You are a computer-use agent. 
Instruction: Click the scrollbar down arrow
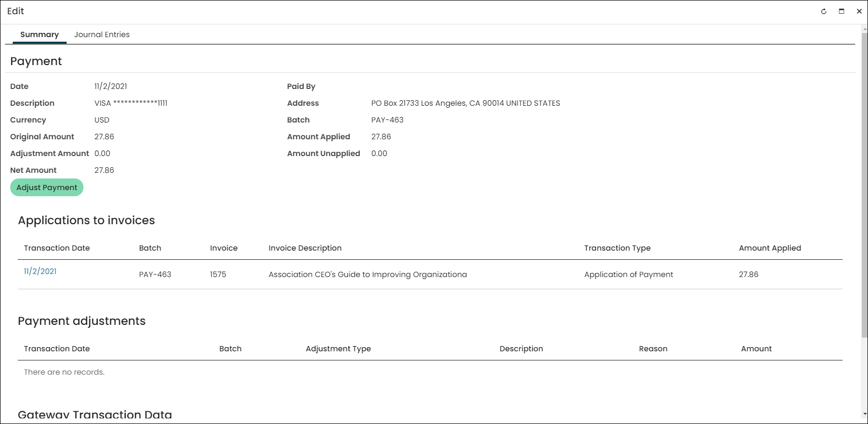(x=864, y=414)
